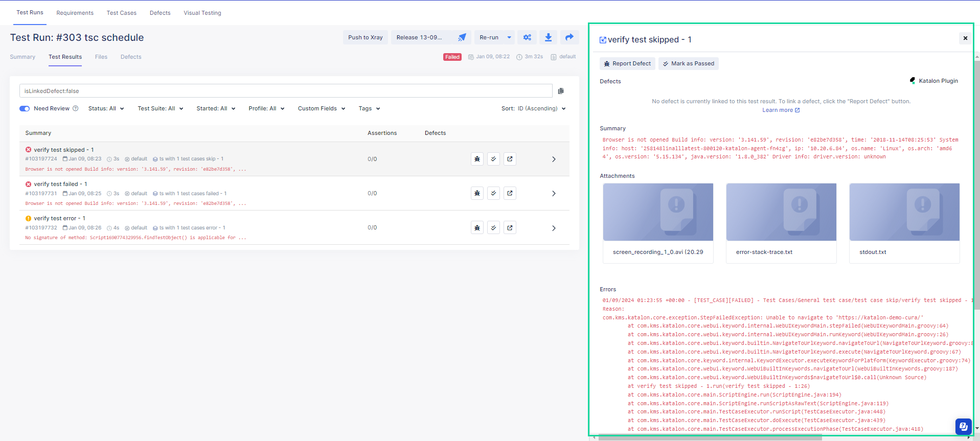Open the Files tab
Viewport: 980px width, 441px height.
(101, 57)
